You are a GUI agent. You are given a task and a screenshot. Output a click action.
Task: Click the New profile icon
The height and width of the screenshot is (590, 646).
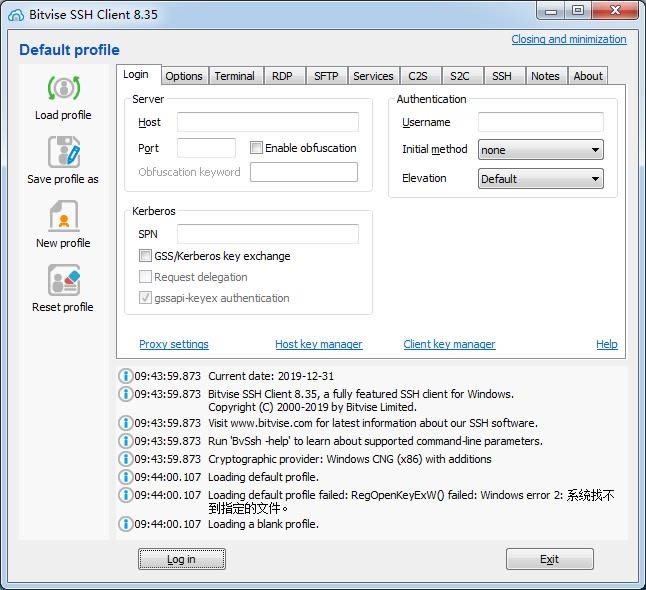64,216
